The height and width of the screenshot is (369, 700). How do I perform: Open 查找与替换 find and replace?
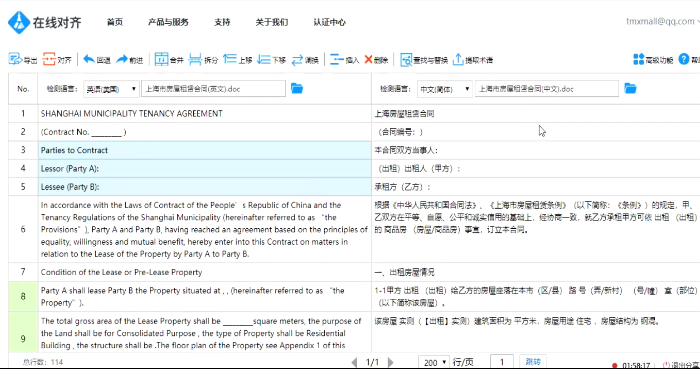coord(424,60)
